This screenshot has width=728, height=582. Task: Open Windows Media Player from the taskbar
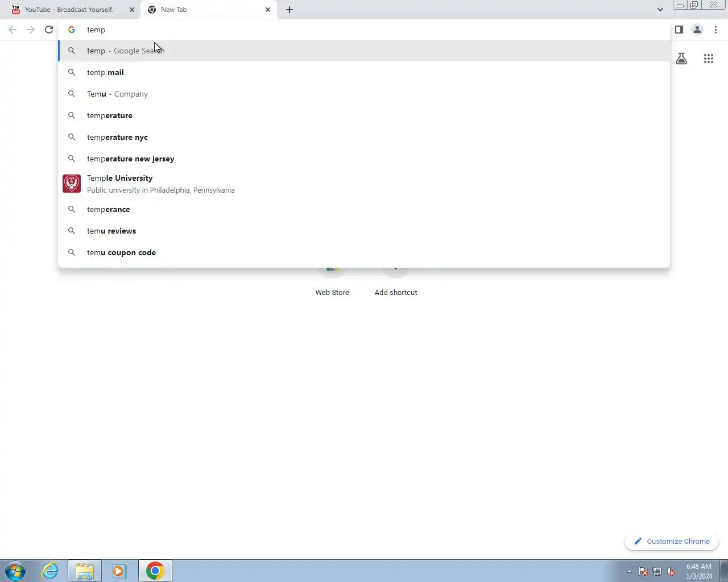tap(119, 571)
